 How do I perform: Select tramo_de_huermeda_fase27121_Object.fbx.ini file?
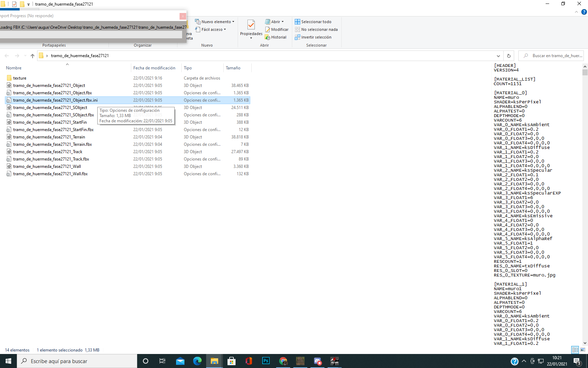[128, 100]
